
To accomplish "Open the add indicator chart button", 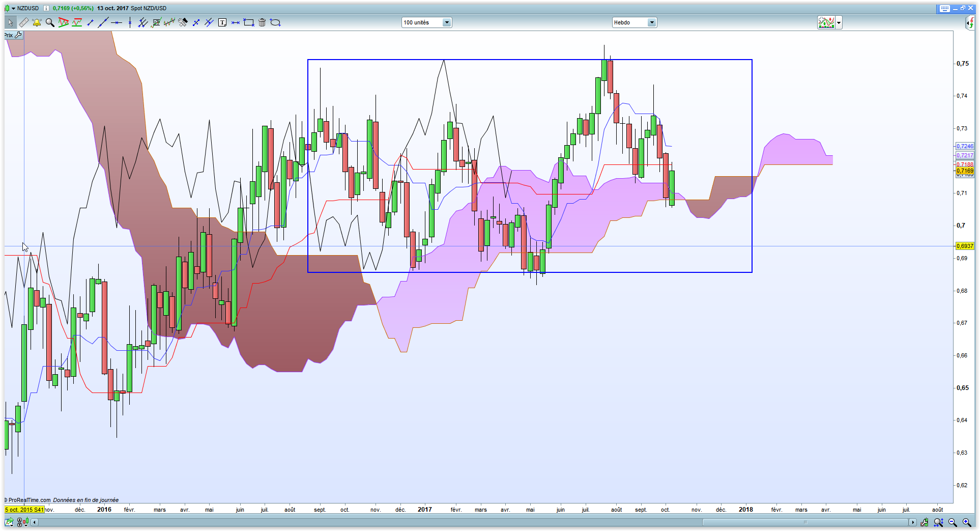I will point(826,22).
